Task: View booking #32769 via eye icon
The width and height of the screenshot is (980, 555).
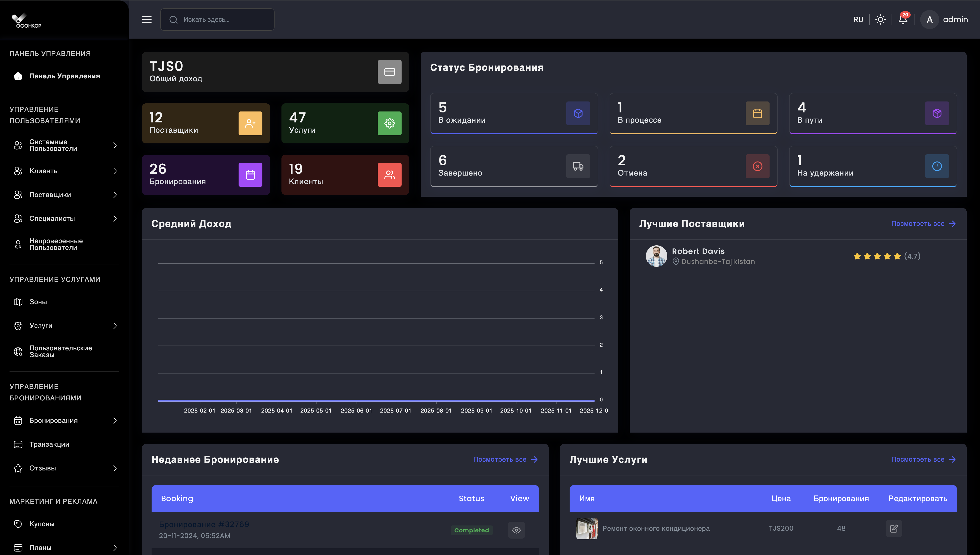Action: pos(516,530)
